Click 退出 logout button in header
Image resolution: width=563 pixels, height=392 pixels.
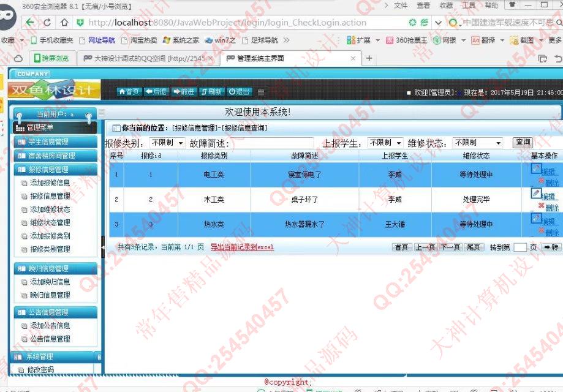click(x=239, y=92)
